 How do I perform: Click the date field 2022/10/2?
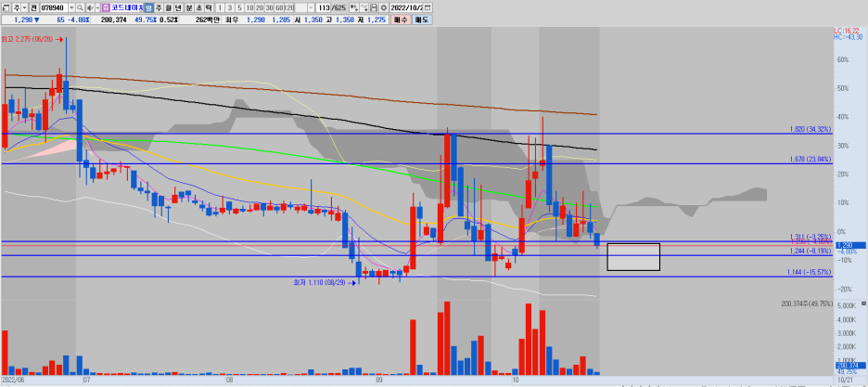click(407, 7)
